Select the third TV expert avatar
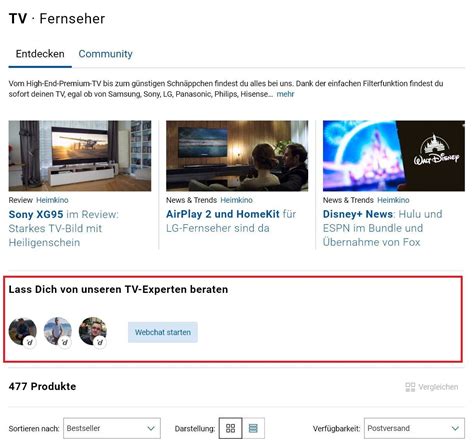The image size is (474, 445). 93,331
